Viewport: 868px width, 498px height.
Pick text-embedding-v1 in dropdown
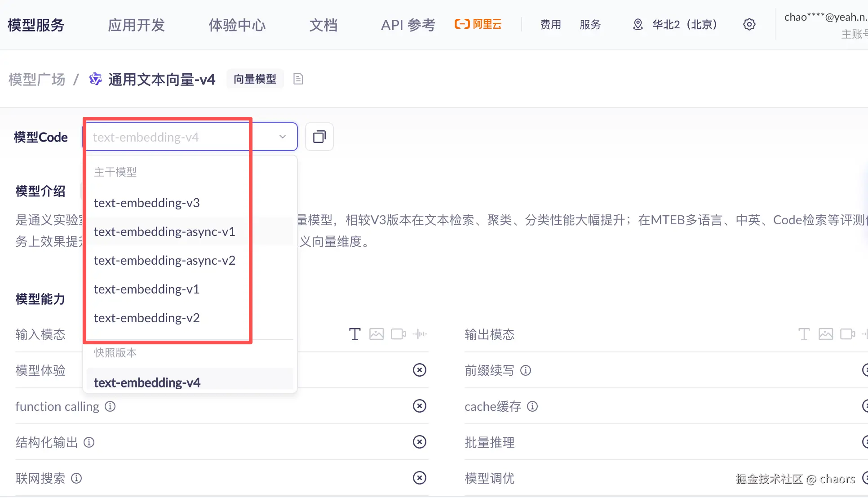point(146,289)
